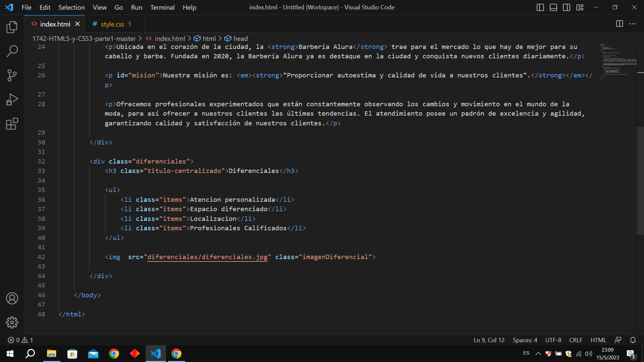Click the closing </html> tag on line 48
Screen dimensions: 644x362
72,314
